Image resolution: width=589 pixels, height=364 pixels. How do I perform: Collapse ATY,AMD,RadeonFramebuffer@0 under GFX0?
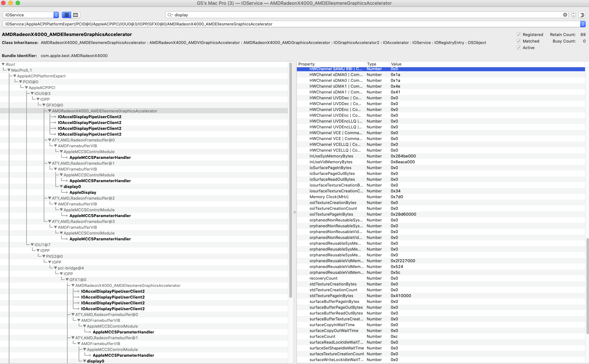pos(50,140)
